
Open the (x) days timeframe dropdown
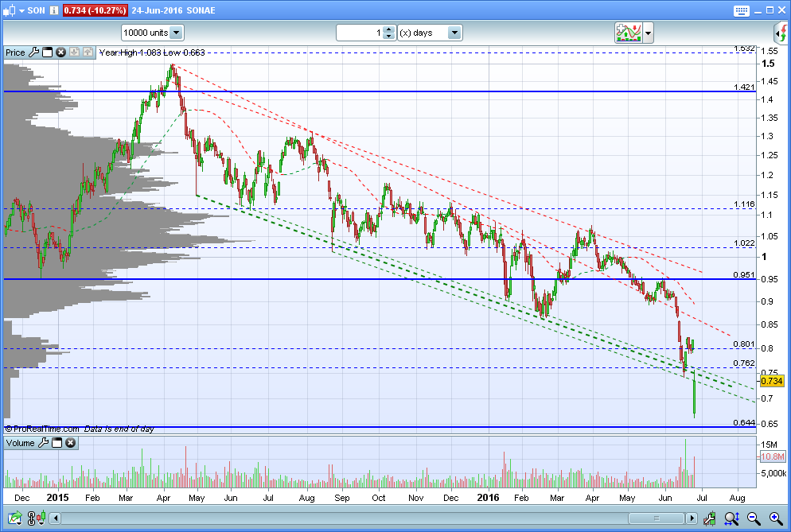click(454, 33)
